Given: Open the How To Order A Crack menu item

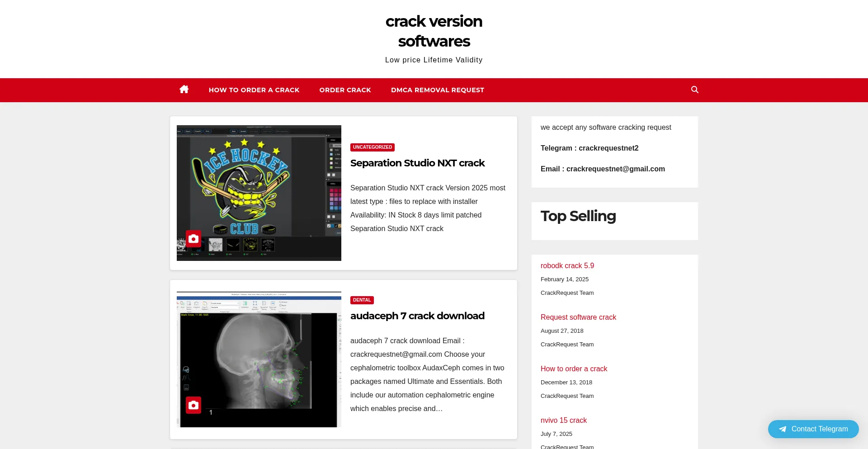Looking at the screenshot, I should point(254,90).
